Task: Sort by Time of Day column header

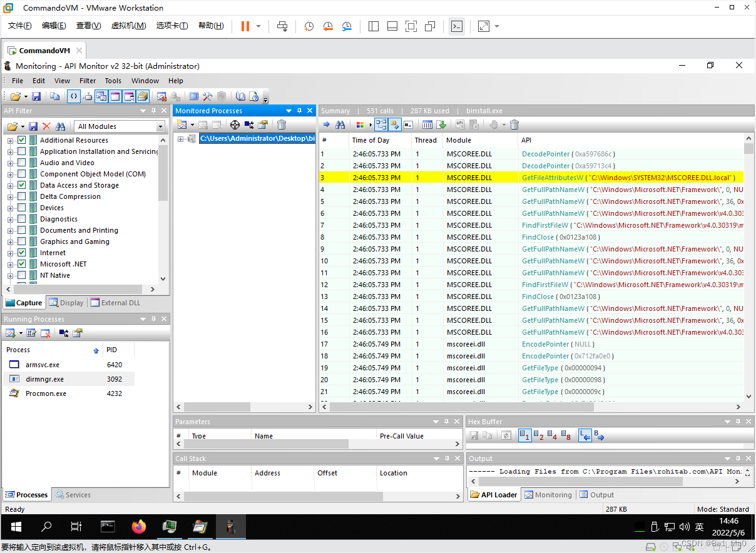Action: 379,140
